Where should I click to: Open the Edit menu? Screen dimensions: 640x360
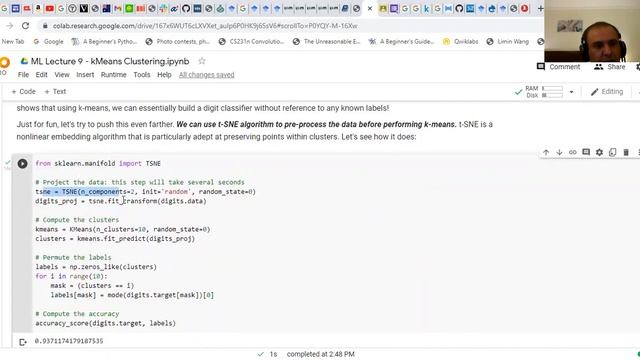41,75
